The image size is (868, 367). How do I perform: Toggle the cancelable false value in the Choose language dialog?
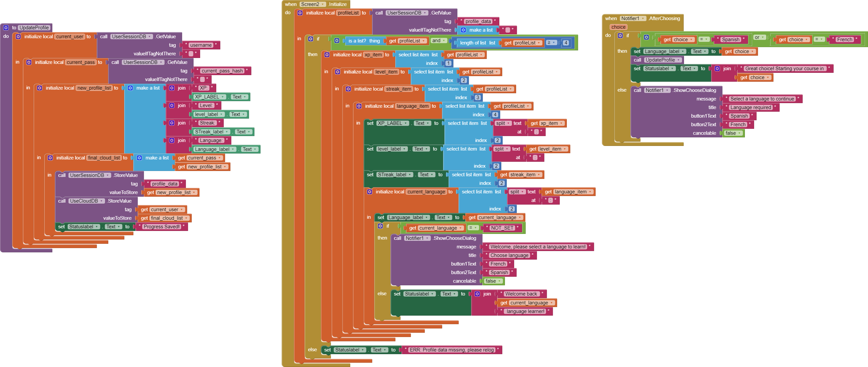pyautogui.click(x=493, y=281)
